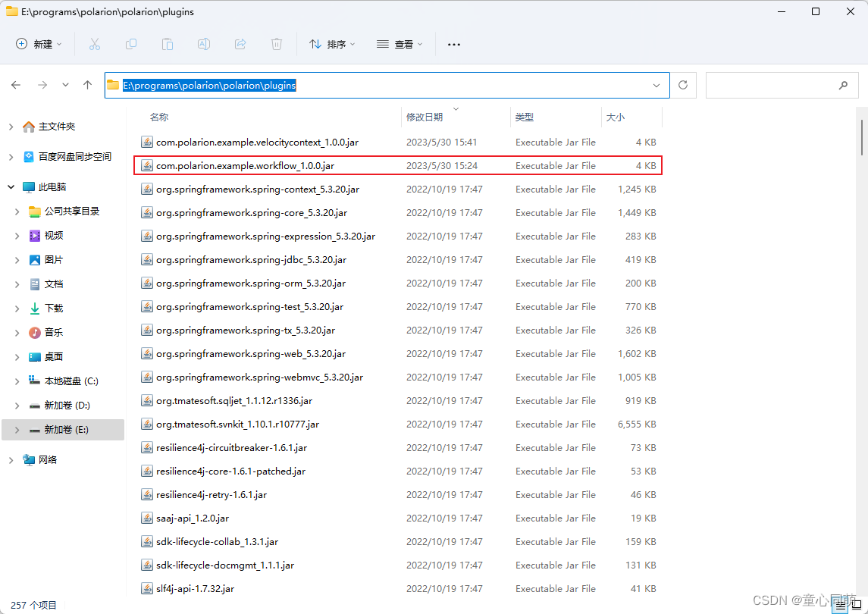The width and height of the screenshot is (868, 614).
Task: Go up one folder level arrow
Action: point(87,85)
